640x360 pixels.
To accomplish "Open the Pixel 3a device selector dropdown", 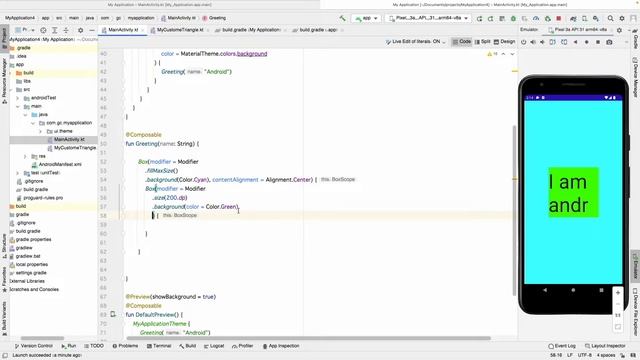I will tap(429, 18).
